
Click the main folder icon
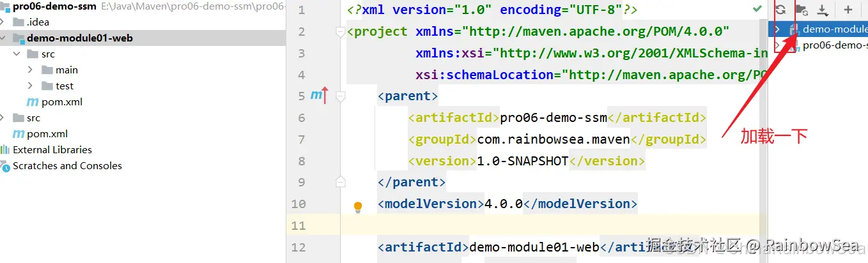pos(47,70)
